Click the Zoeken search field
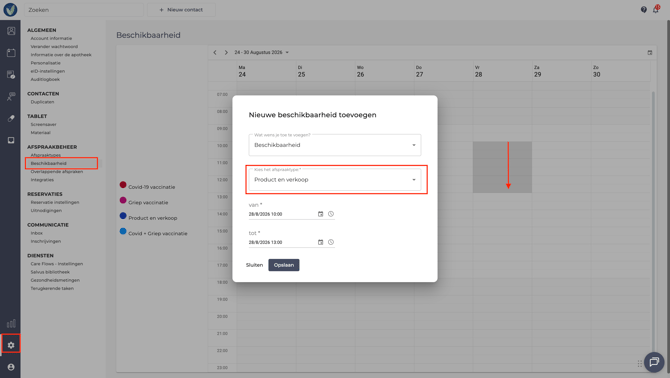 (x=84, y=9)
